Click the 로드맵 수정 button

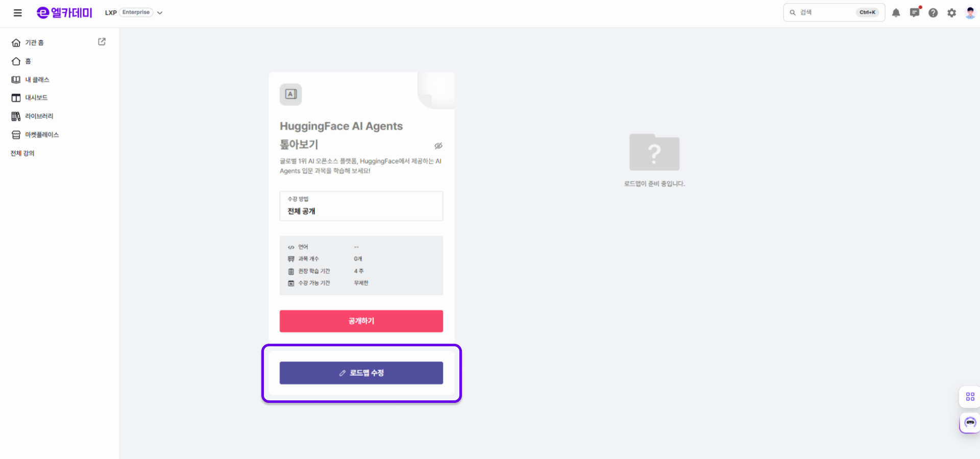[361, 373]
